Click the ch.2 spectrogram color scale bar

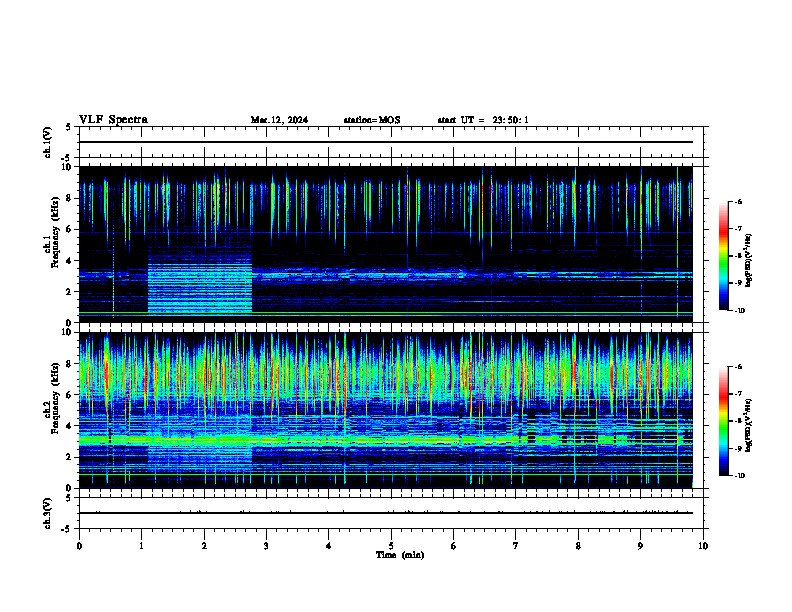[x=723, y=421]
